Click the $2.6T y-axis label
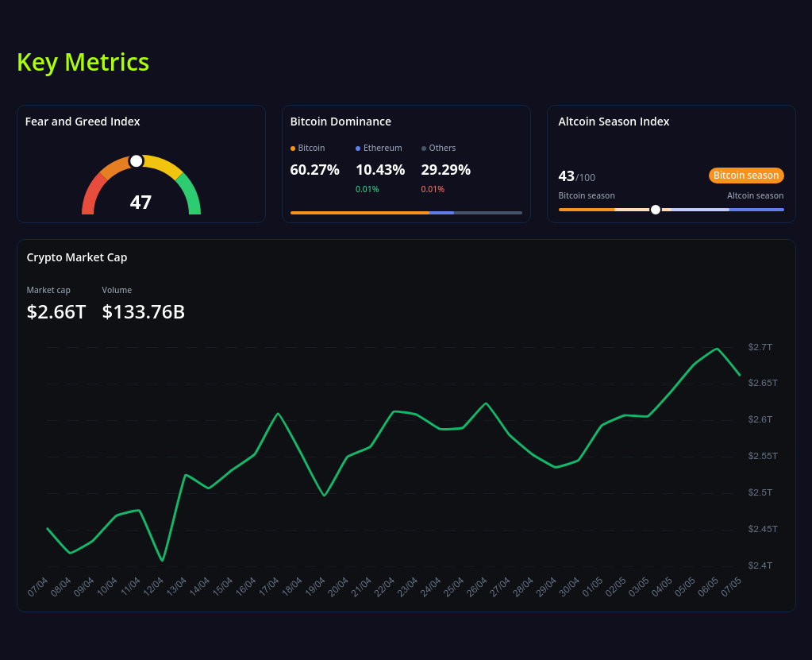Screen dimensions: 812x660 (x=760, y=419)
